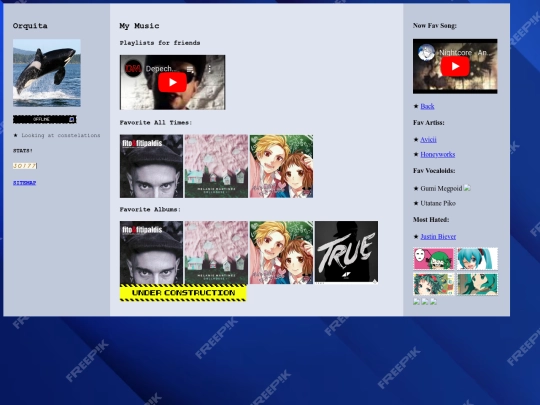Open Avicii TRUE album cover

point(346,252)
